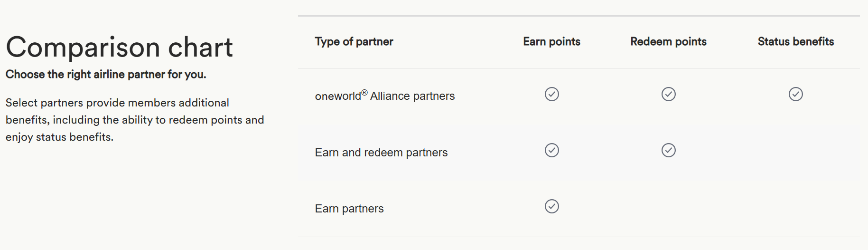Click the registered trademark symbol after oneworld
The width and height of the screenshot is (868, 250).
point(364,93)
